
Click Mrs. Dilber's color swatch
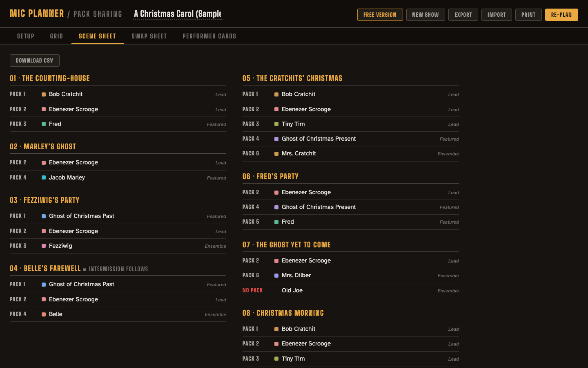click(276, 276)
